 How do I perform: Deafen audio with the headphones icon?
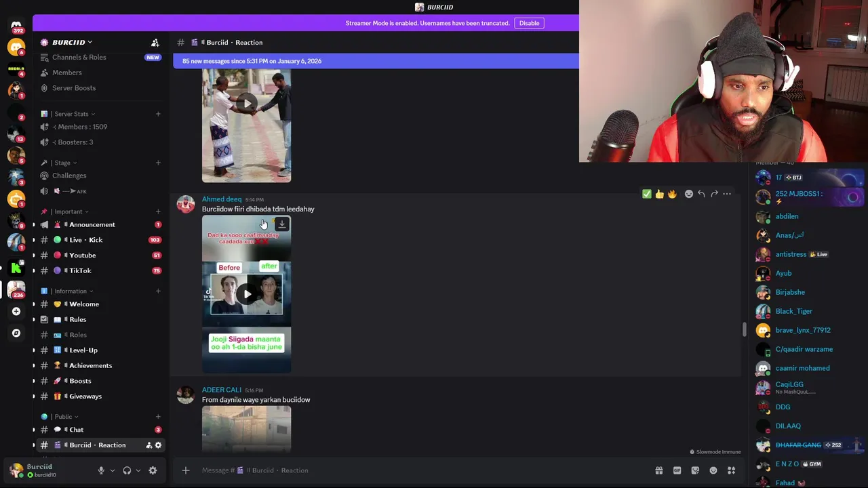click(x=127, y=470)
